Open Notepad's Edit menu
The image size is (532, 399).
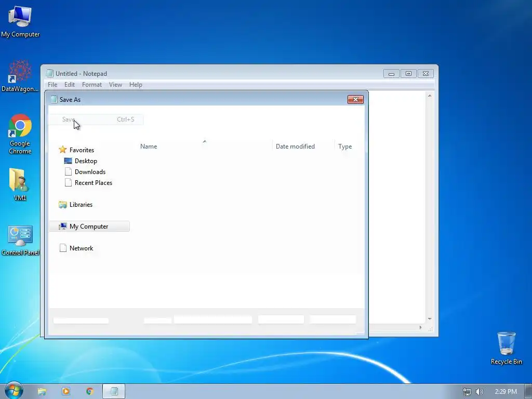[x=70, y=85]
